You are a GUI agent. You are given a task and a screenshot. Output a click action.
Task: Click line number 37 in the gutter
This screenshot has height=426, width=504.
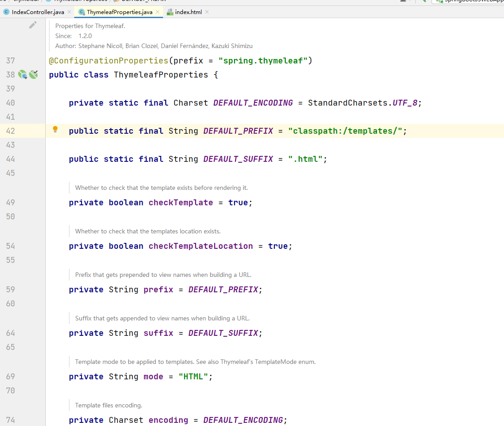pyautogui.click(x=10, y=60)
